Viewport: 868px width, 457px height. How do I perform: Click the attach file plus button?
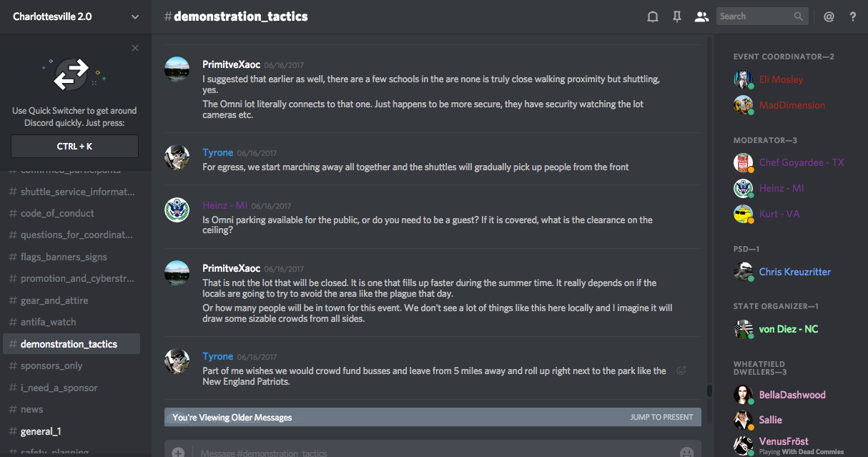pos(178,452)
